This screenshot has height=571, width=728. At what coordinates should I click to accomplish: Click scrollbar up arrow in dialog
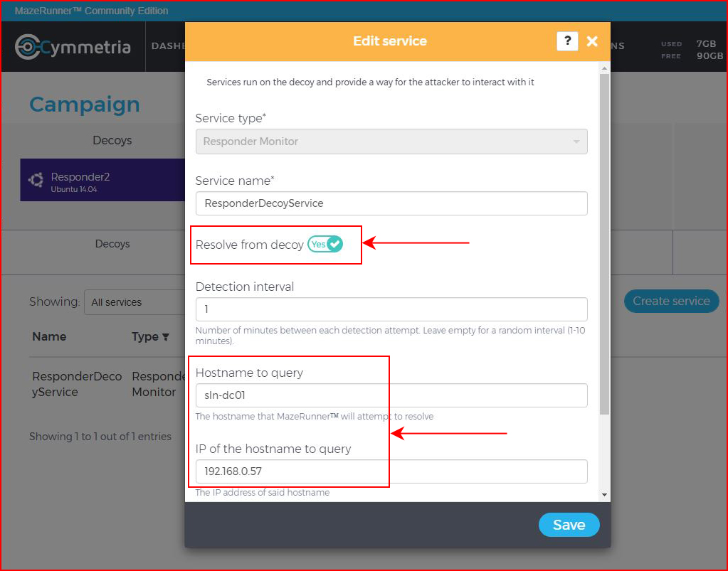coord(604,68)
